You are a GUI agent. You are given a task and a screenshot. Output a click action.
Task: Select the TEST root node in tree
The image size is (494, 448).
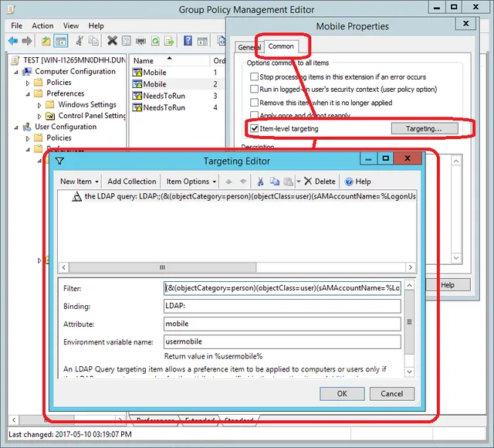[x=69, y=60]
